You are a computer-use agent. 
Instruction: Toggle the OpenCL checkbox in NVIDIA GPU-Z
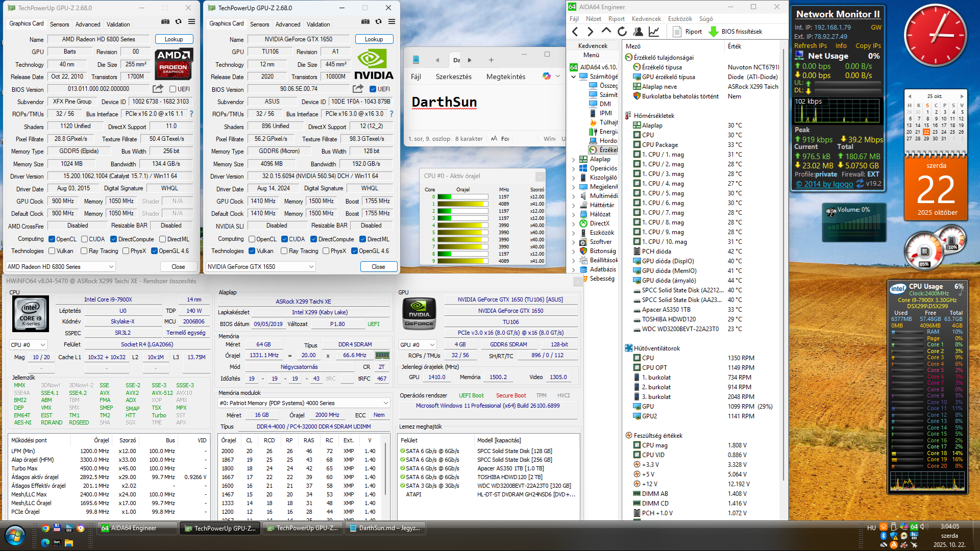pyautogui.click(x=252, y=239)
